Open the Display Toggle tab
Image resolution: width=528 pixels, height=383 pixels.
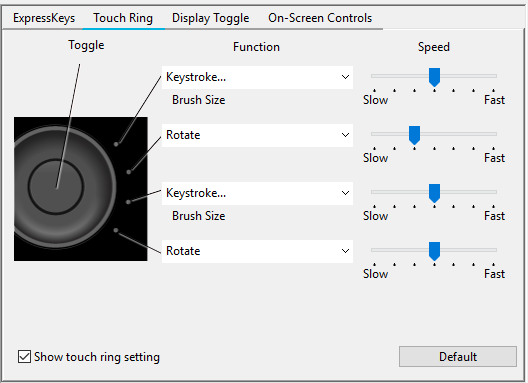point(210,18)
